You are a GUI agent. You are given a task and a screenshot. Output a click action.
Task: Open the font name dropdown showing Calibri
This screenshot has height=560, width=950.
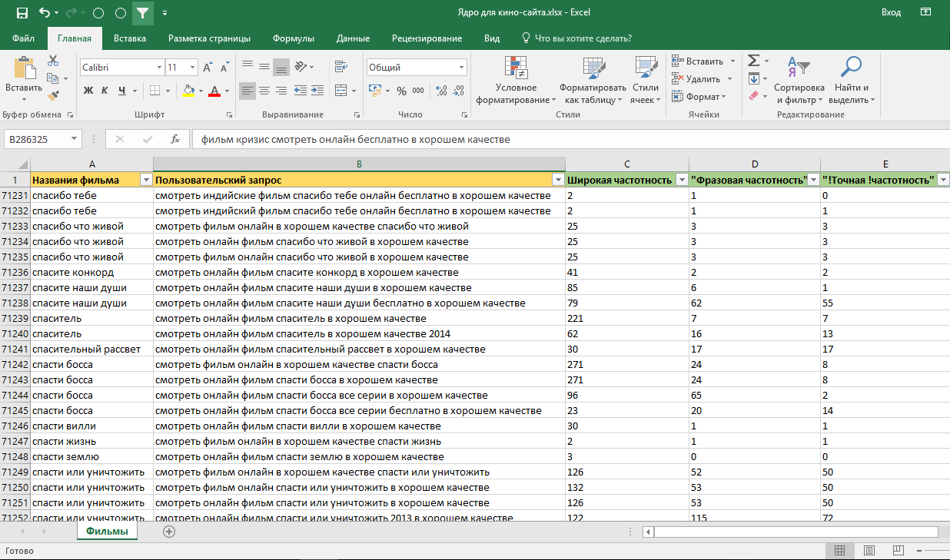coord(159,68)
